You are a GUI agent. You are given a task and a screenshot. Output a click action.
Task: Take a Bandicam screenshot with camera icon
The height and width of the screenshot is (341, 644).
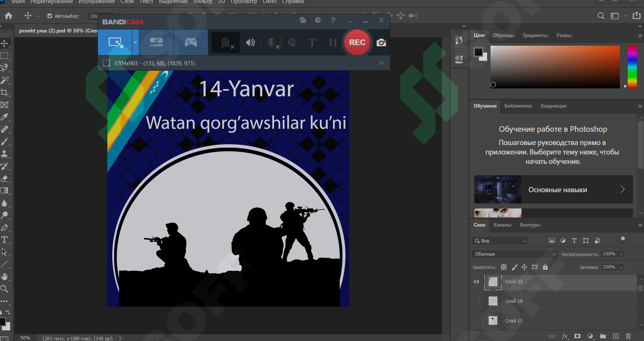(381, 43)
